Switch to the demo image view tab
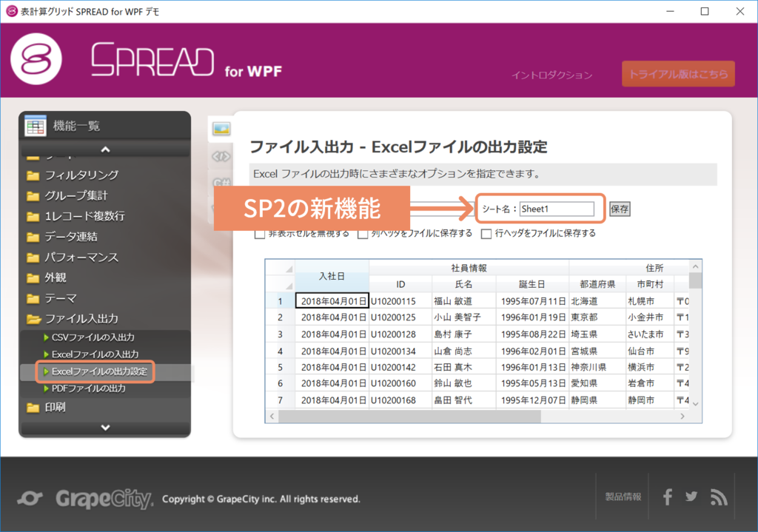 [x=221, y=129]
